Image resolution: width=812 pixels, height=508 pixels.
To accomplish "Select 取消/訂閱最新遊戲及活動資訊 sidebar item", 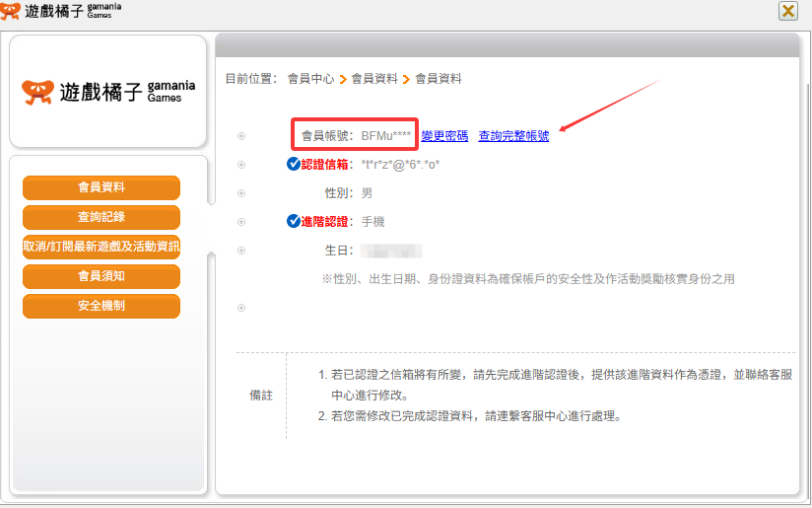I will [101, 247].
